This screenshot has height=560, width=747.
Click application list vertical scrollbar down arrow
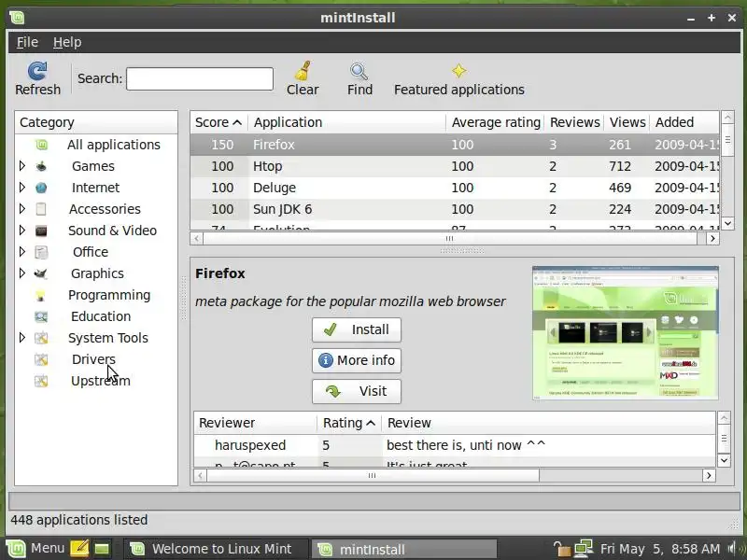[x=727, y=223]
